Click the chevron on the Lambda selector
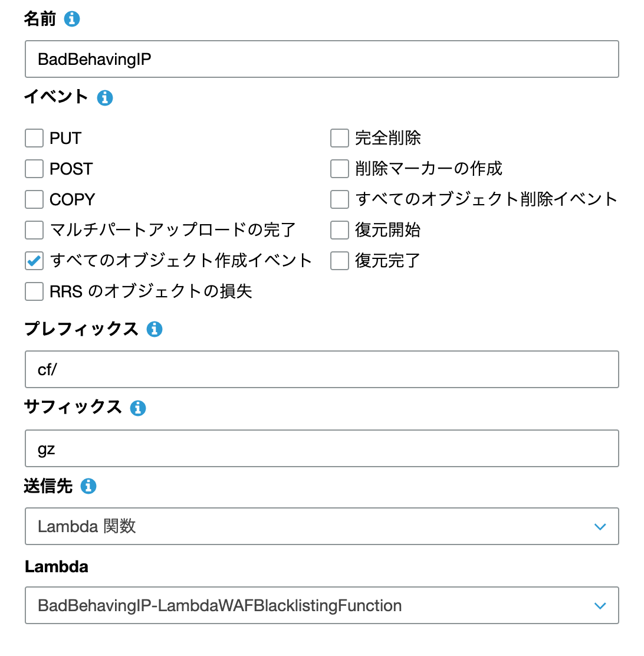The image size is (644, 656). pos(600,605)
